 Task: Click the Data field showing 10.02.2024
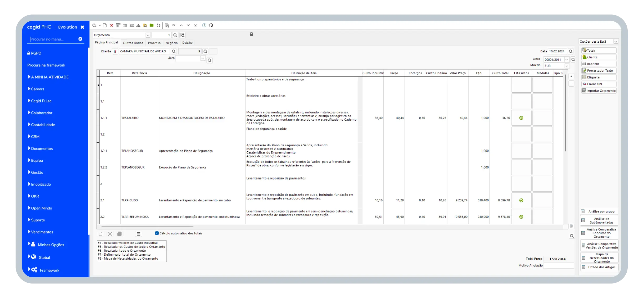click(x=557, y=51)
